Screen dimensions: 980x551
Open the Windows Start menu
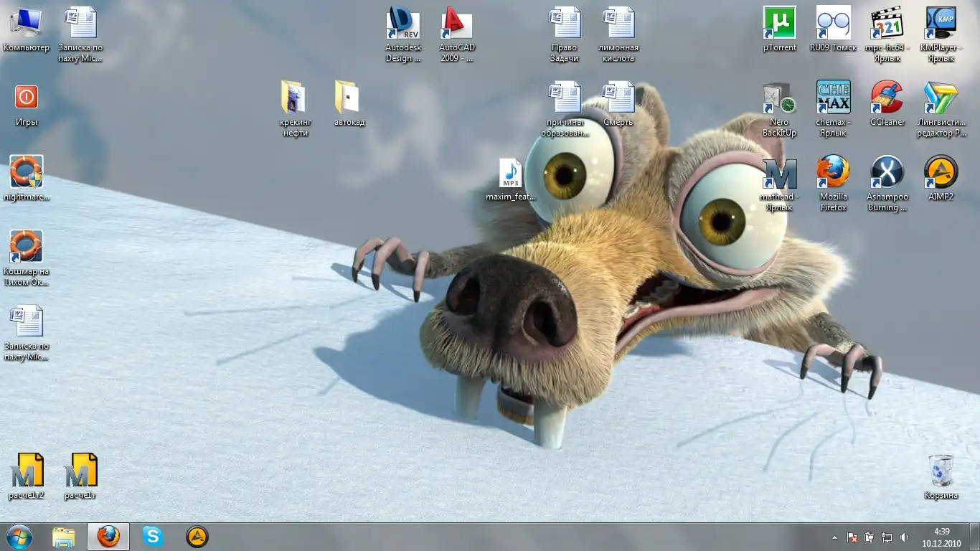19,537
